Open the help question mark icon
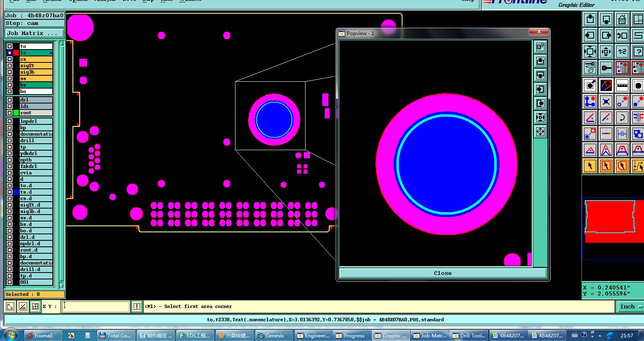The image size is (644, 341). point(638,52)
